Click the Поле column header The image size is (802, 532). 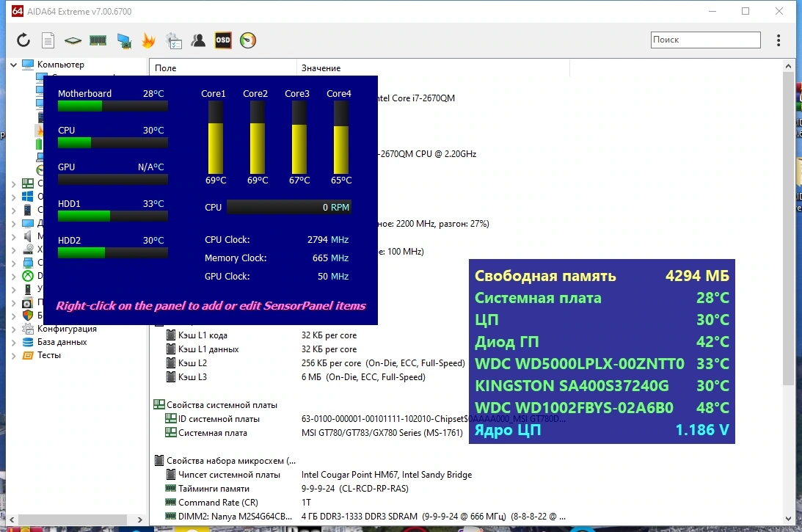(x=223, y=68)
